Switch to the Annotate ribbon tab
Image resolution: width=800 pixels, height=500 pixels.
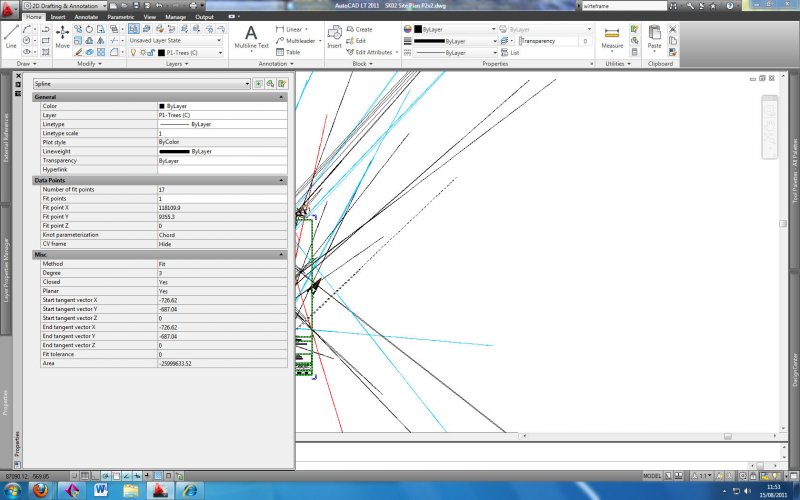click(86, 17)
